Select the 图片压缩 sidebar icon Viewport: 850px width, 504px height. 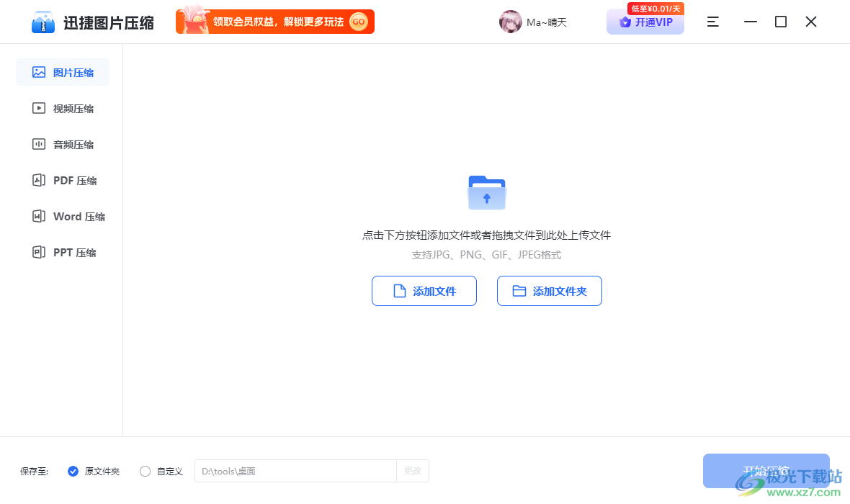tap(39, 72)
